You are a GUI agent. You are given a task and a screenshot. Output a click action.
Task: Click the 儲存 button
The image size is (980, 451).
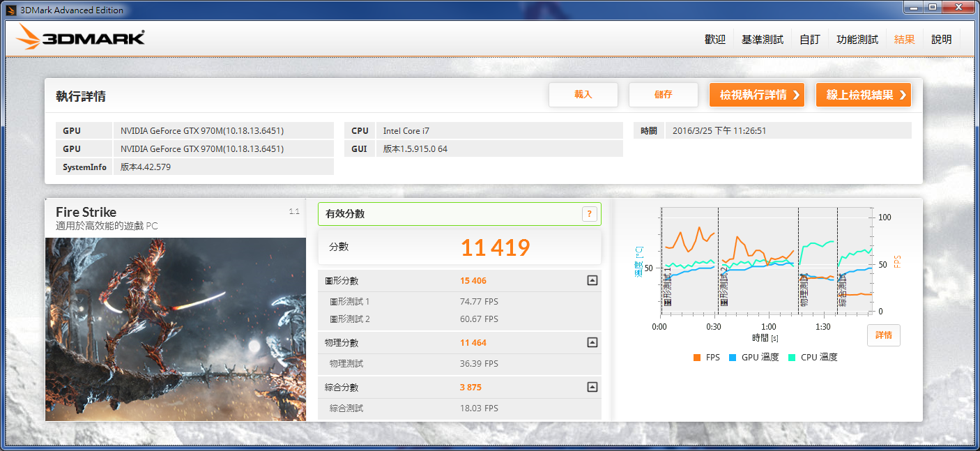(x=664, y=95)
